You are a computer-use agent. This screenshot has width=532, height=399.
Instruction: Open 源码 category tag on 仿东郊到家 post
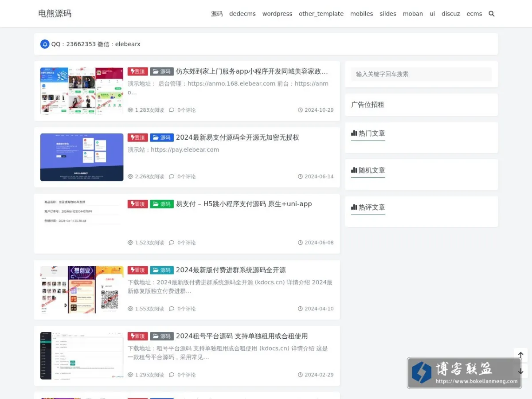162,71
